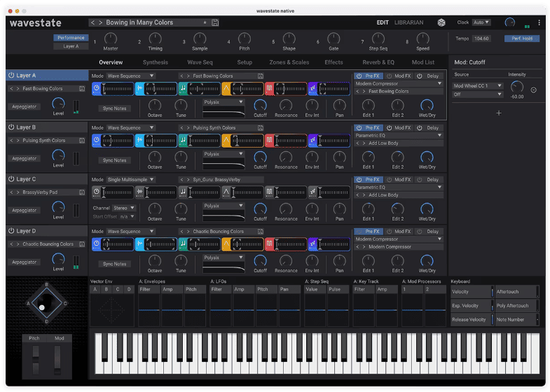Toggle the Perf. Hold button
This screenshot has height=392, width=550.
click(522, 38)
